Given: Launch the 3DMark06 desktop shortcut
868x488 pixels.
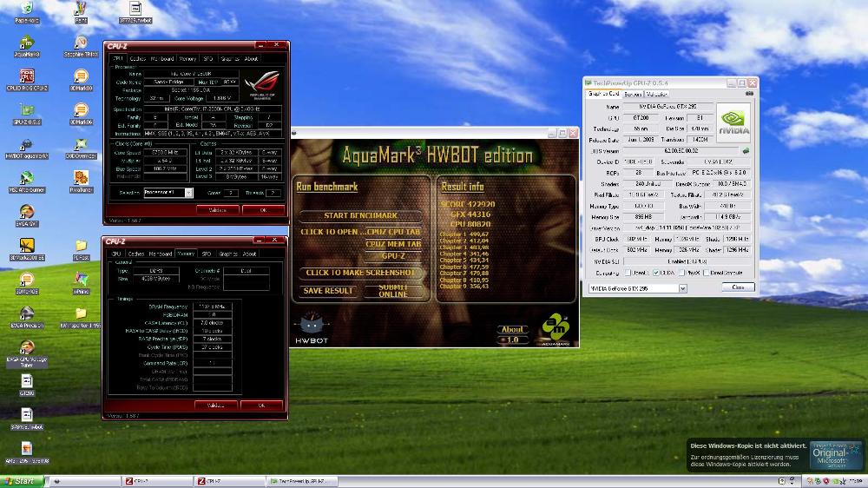Looking at the screenshot, I should tap(81, 113).
